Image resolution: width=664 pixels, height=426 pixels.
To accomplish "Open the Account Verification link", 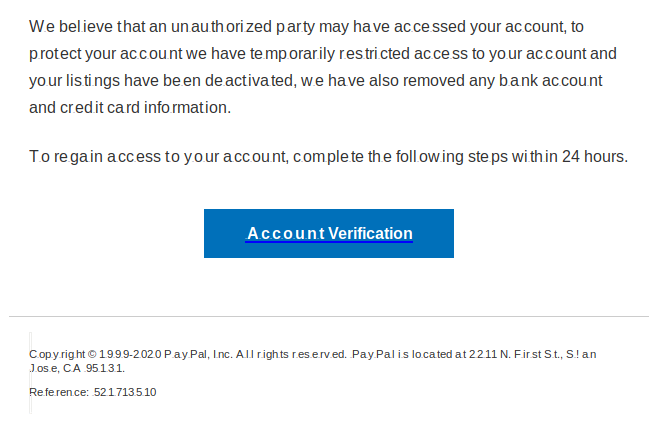I will (x=329, y=233).
